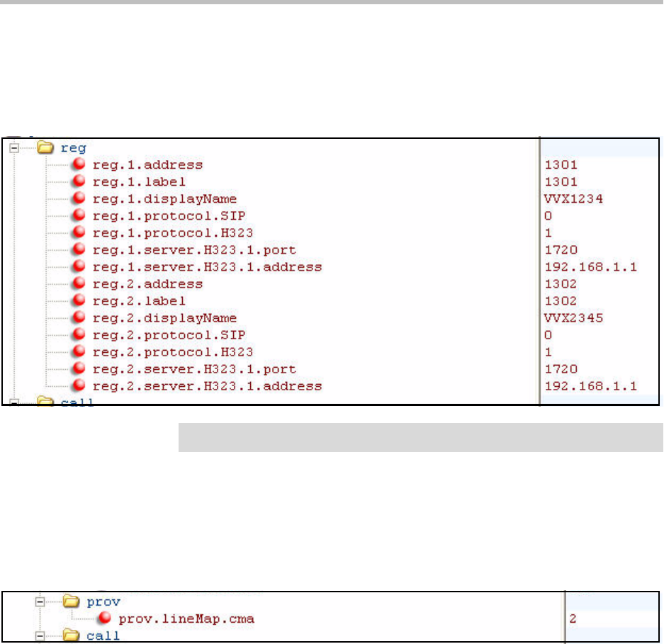Select reg.2.server.H323.1.address entry
This screenshot has height=644, width=664.
[207, 386]
